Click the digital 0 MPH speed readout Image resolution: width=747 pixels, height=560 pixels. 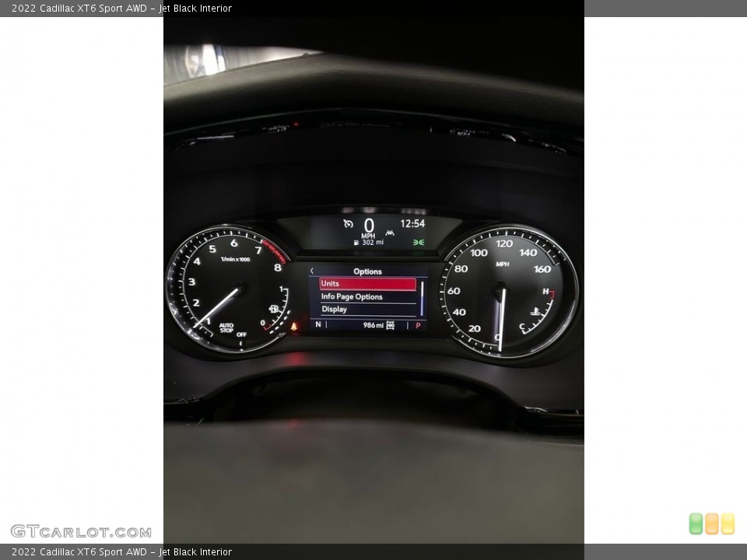click(369, 228)
